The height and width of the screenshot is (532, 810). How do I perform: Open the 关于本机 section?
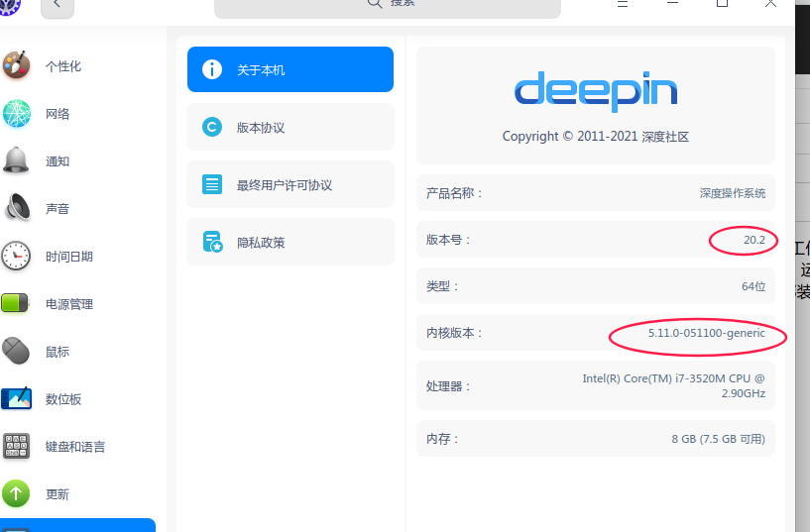[x=290, y=69]
